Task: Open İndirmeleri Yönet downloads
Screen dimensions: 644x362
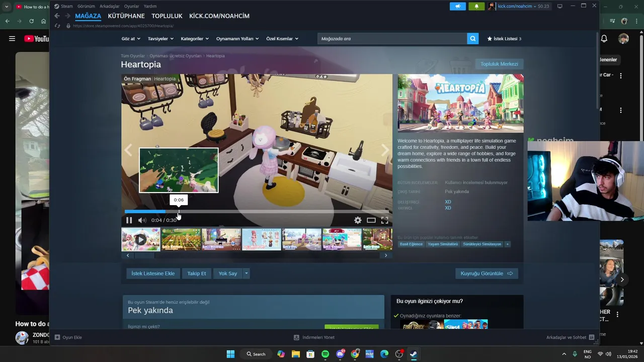Action: (x=314, y=337)
